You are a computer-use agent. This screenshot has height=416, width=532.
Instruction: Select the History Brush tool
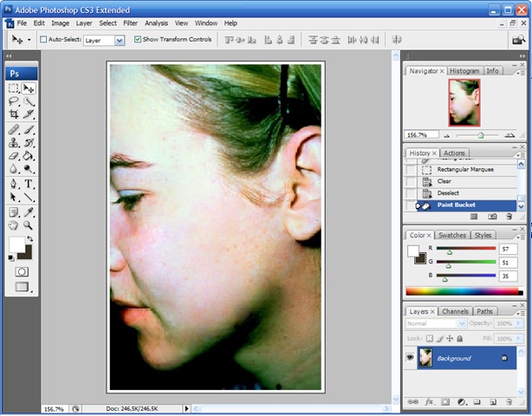tap(29, 142)
